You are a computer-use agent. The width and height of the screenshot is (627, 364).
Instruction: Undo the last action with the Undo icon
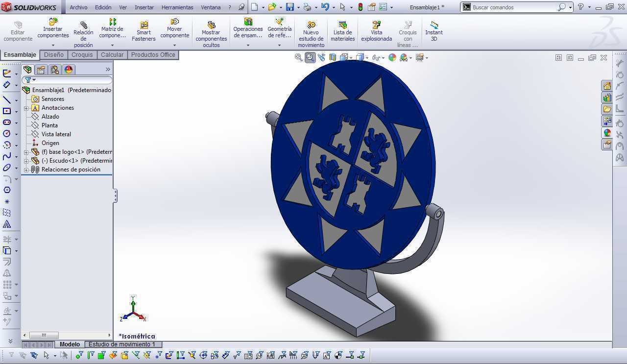(x=325, y=7)
